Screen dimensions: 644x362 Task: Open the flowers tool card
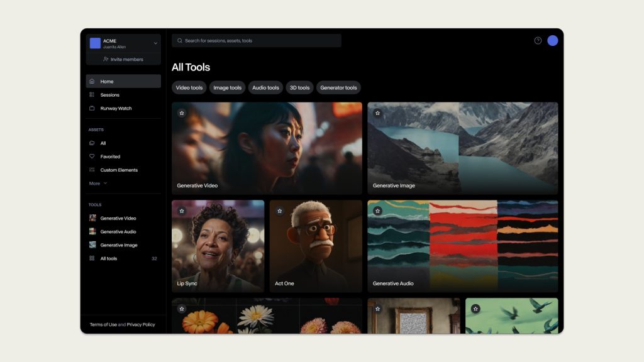267,315
